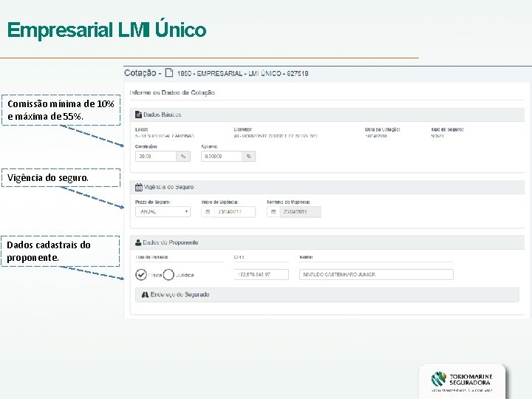Select the Física person type radio
The image size is (532, 399).
pyautogui.click(x=141, y=274)
